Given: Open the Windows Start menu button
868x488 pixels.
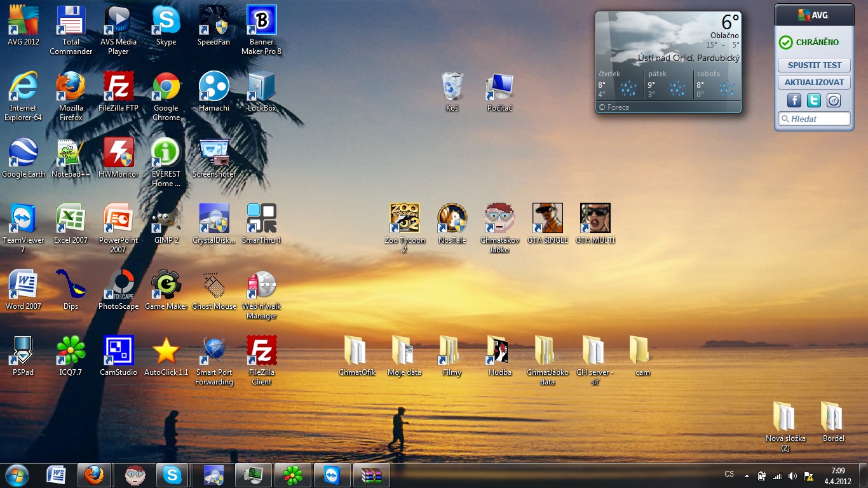Looking at the screenshot, I should coord(17,475).
